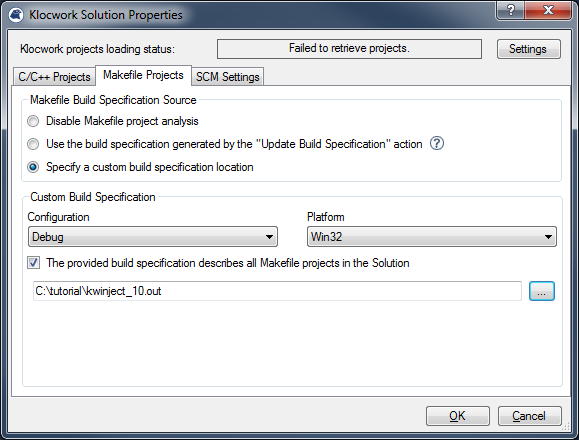This screenshot has width=579, height=440.
Task: Click the Klocwork logo icon in title bar
Action: pos(16,15)
